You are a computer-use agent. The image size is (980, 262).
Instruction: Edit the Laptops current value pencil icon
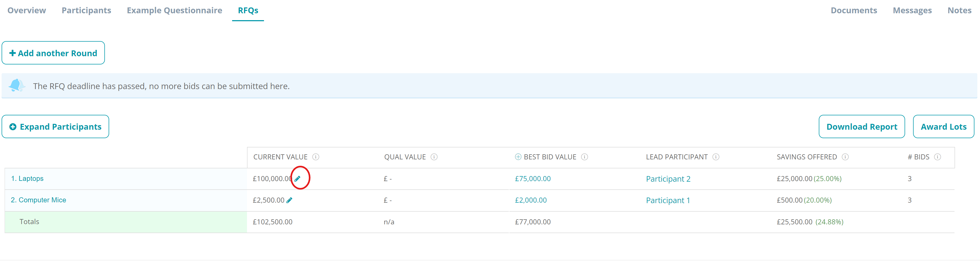[297, 178]
